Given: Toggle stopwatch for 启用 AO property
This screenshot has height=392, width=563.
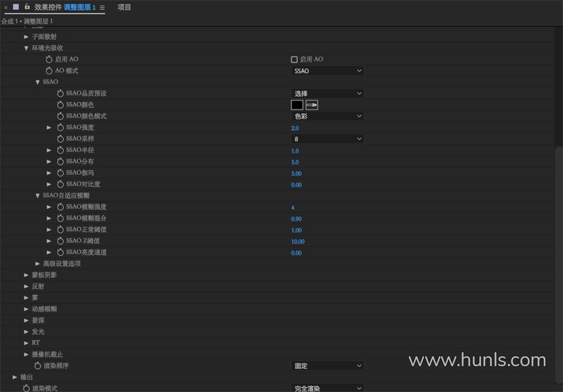Looking at the screenshot, I should (49, 59).
